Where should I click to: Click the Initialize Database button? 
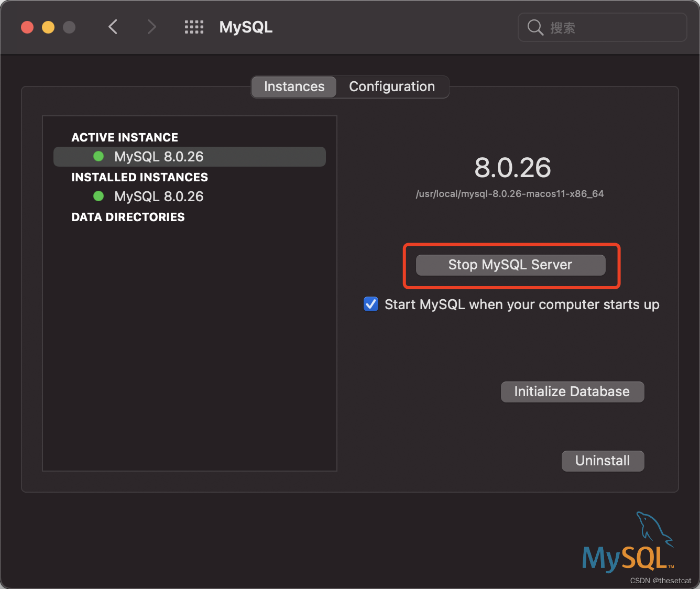point(572,391)
